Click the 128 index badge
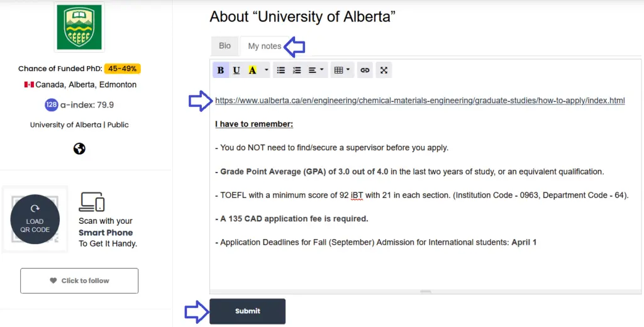The image size is (644, 327). (52, 105)
